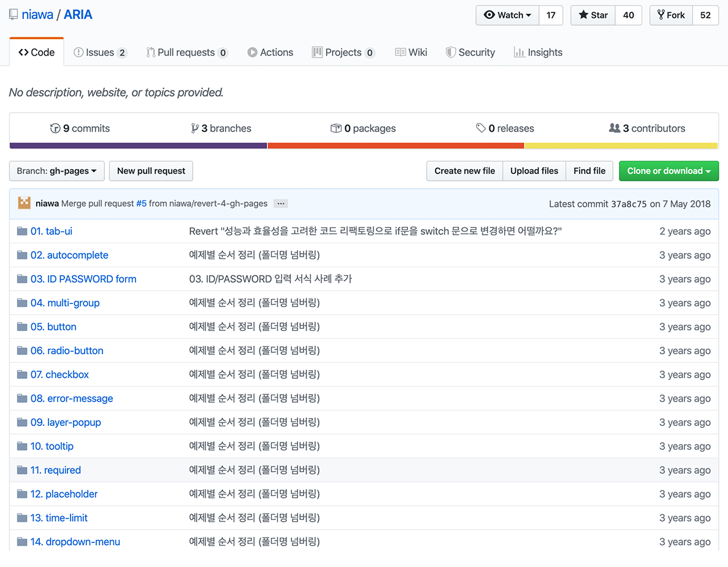Click the New pull request button
728x567 pixels.
(x=151, y=171)
